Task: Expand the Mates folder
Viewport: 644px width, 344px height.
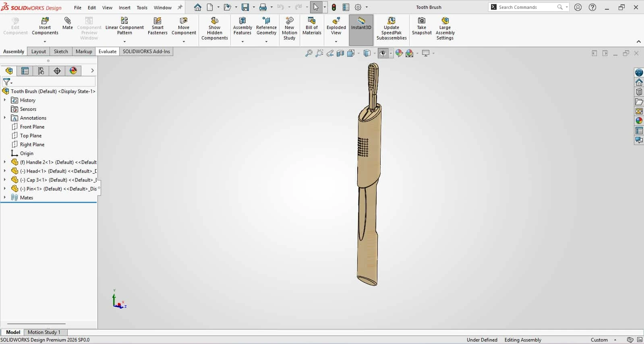Action: coord(5,197)
